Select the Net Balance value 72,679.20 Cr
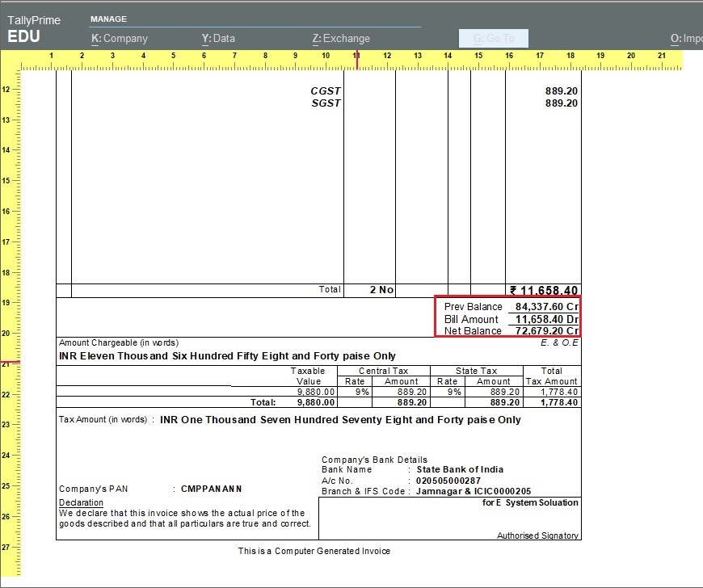 [543, 331]
